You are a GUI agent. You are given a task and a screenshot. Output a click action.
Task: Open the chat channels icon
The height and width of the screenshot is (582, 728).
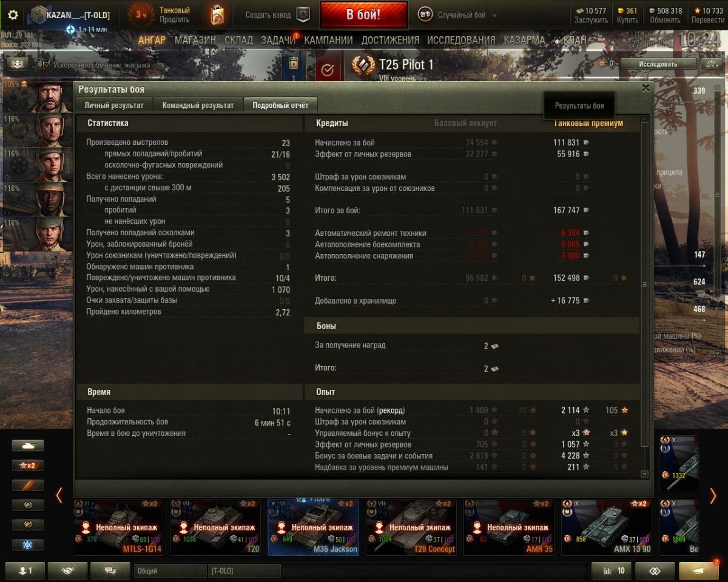[110, 571]
